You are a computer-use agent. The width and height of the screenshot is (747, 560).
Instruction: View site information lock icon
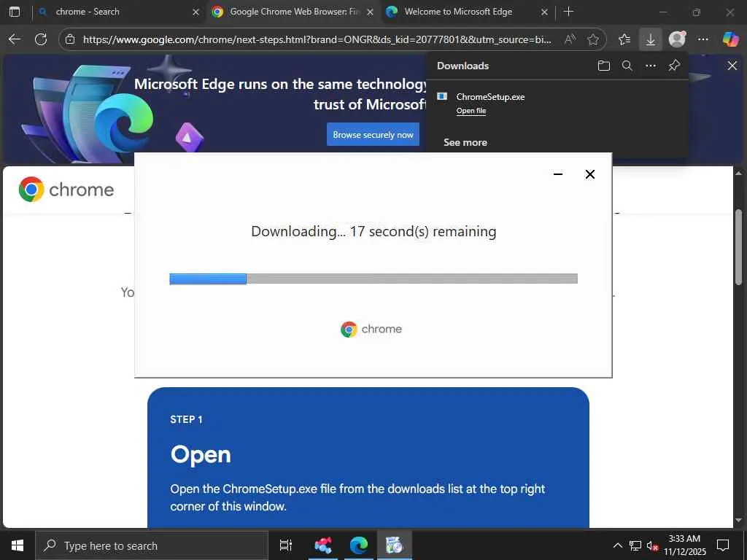(70, 39)
